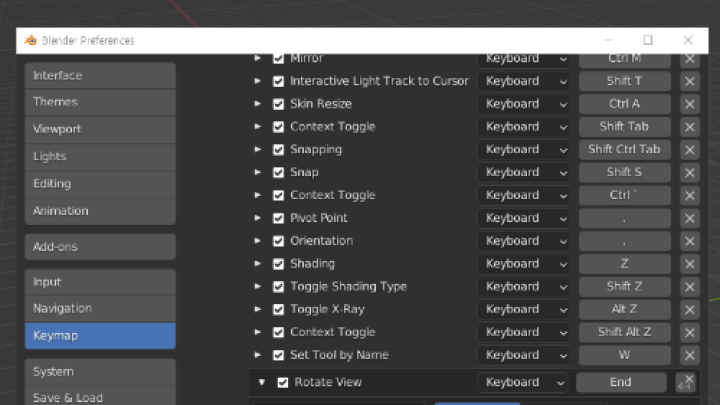The width and height of the screenshot is (720, 405).
Task: Remove the Snapping keymap item
Action: pos(689,150)
